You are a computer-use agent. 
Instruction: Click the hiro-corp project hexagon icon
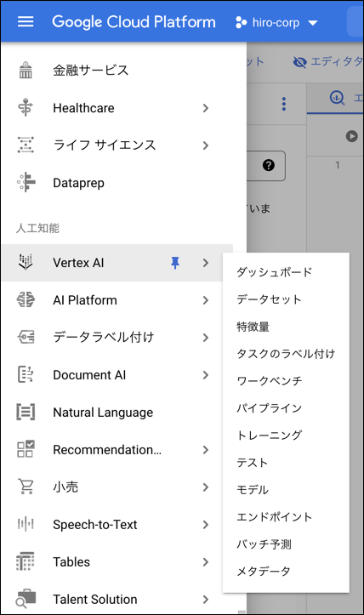[x=241, y=23]
